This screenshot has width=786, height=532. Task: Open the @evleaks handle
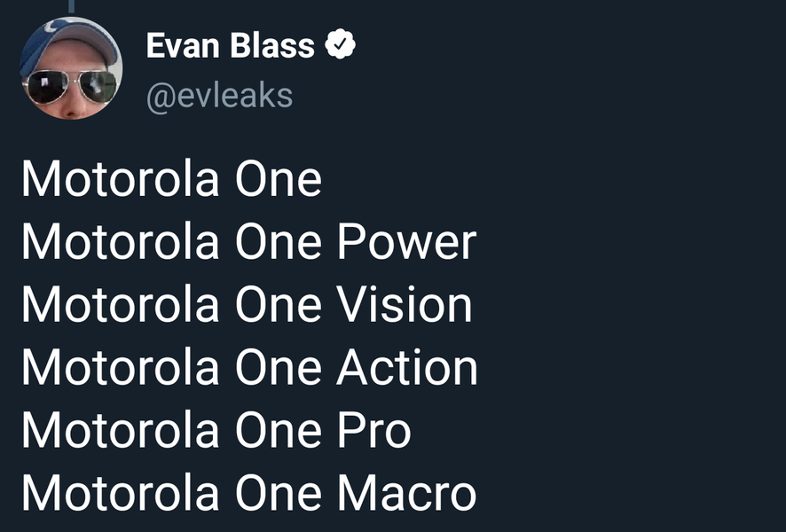219,95
